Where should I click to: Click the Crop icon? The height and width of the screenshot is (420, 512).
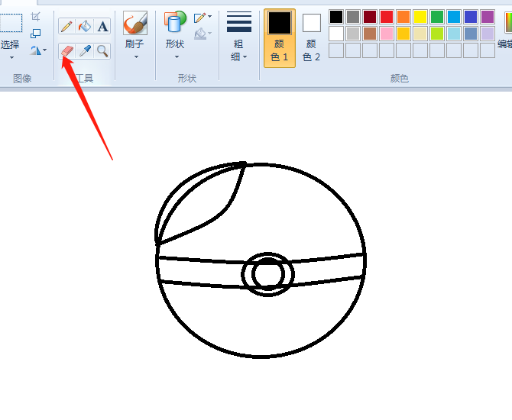coord(36,16)
